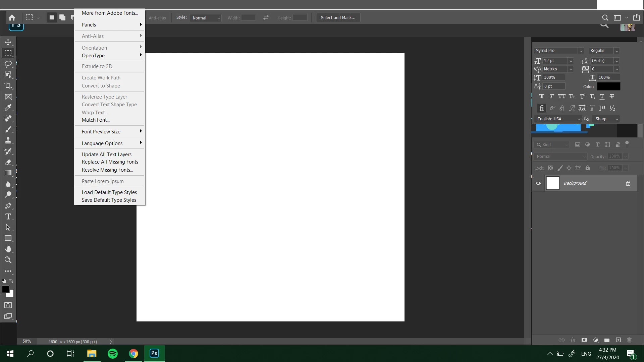Toggle Underline style in Character panel
Viewport: 644px width, 362px height.
coord(602,97)
